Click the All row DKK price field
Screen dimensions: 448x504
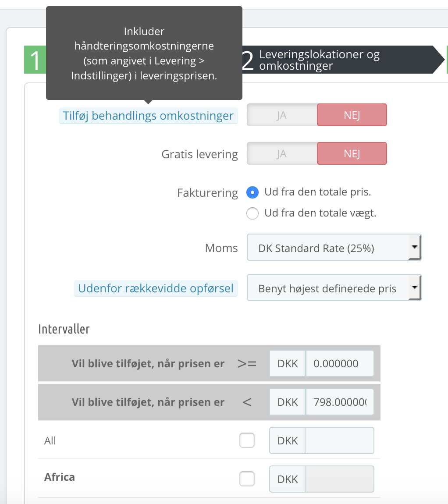pos(339,440)
